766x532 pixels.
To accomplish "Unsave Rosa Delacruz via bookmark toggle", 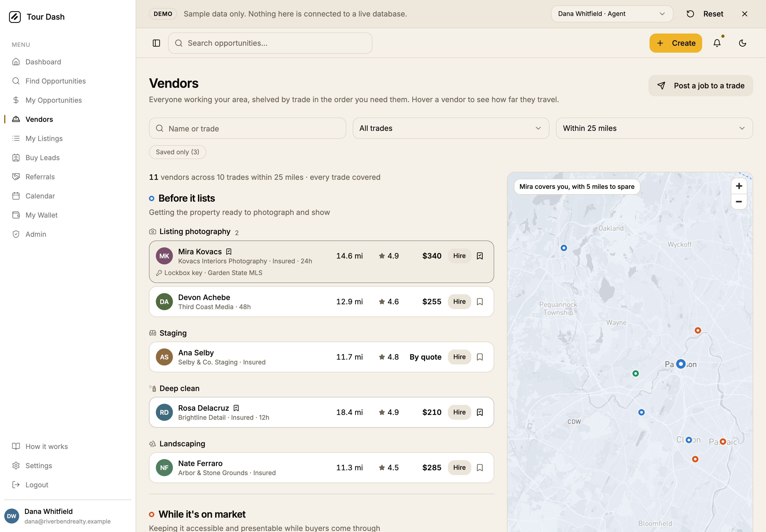I will 480,412.
